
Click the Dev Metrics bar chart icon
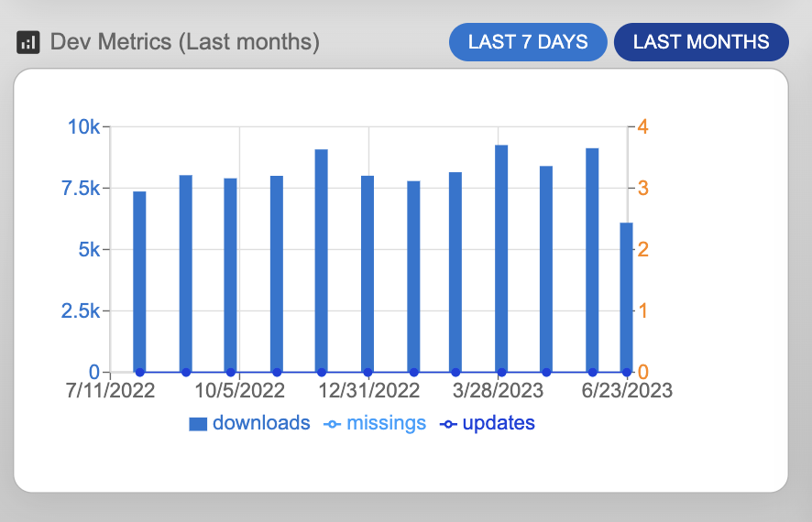[28, 42]
